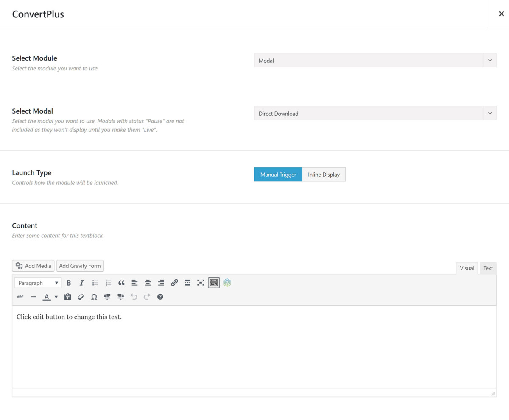This screenshot has height=420, width=509.
Task: Switch to the Text editing tab
Action: click(x=488, y=268)
